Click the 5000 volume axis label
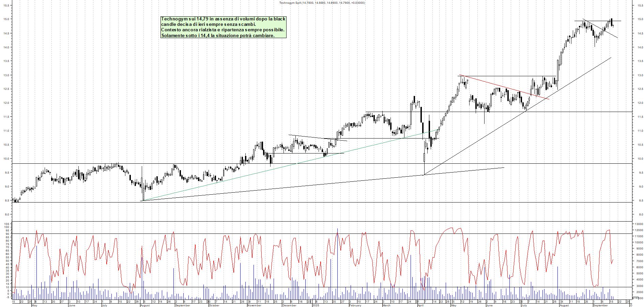Image resolution: width=644 pixels, height=307 pixels. (x=640, y=273)
